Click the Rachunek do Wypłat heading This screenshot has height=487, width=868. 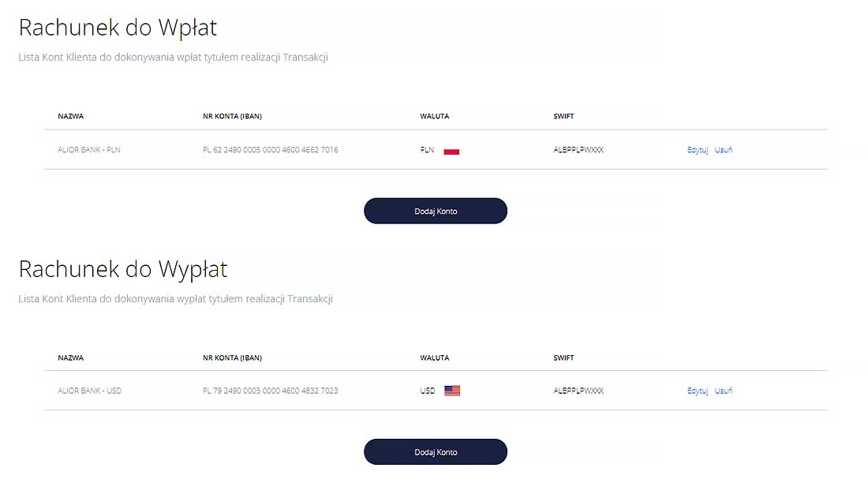[x=123, y=269]
